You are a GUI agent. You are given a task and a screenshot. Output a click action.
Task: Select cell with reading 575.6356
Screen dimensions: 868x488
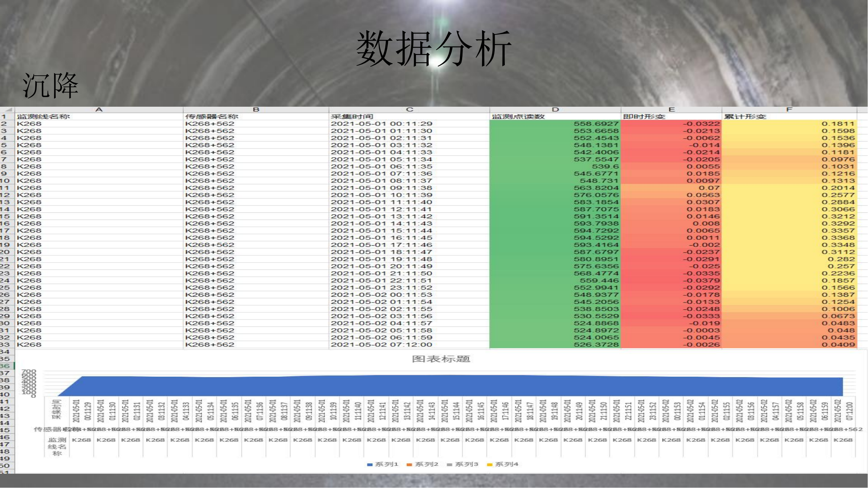[x=555, y=266]
